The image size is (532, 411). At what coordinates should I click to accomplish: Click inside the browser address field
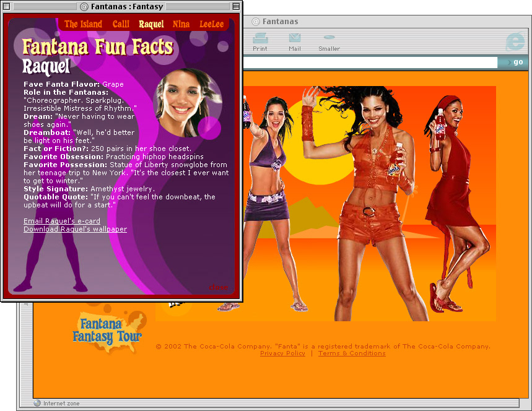coord(370,62)
